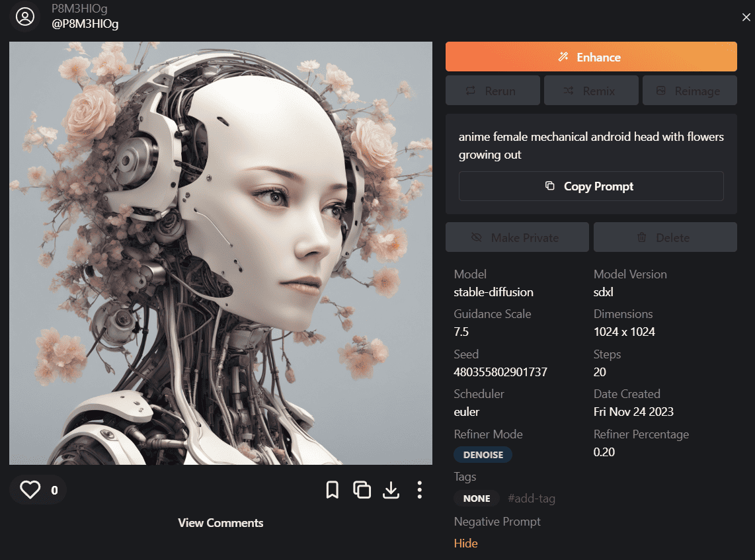Open the @P8M3HIOg profile link
Screen dimensions: 755x560
tap(85, 24)
